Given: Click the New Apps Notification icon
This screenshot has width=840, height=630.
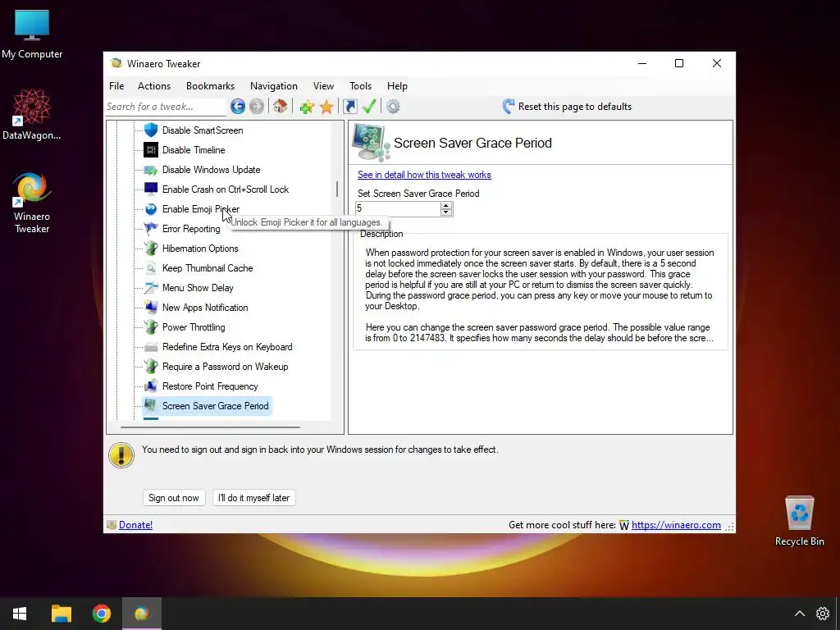Looking at the screenshot, I should pos(151,308).
